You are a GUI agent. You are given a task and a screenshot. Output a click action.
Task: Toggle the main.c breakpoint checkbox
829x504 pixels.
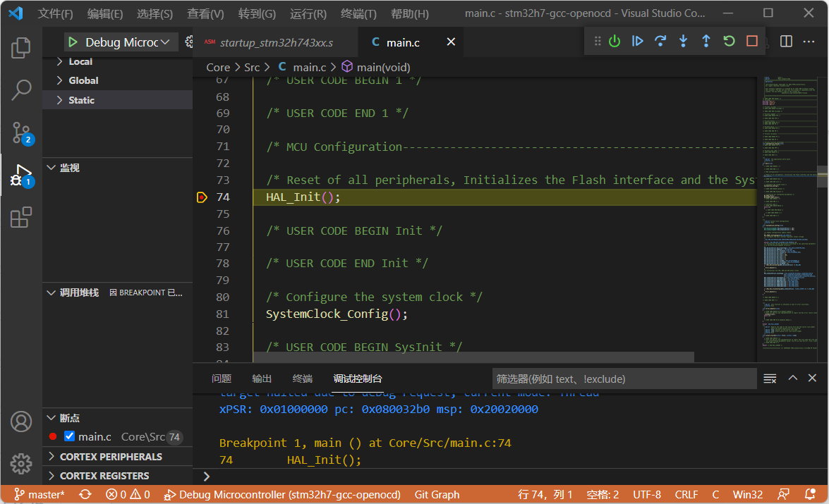(x=69, y=436)
